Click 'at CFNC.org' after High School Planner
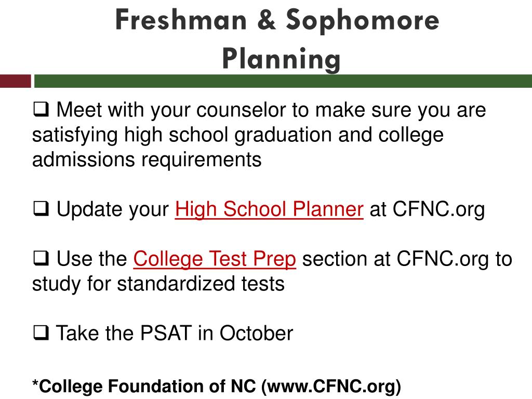532x399 pixels. (x=427, y=209)
